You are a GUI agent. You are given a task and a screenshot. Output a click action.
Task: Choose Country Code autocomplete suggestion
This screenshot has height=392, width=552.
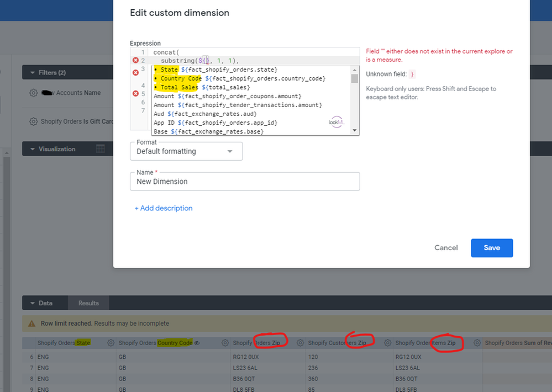point(251,78)
